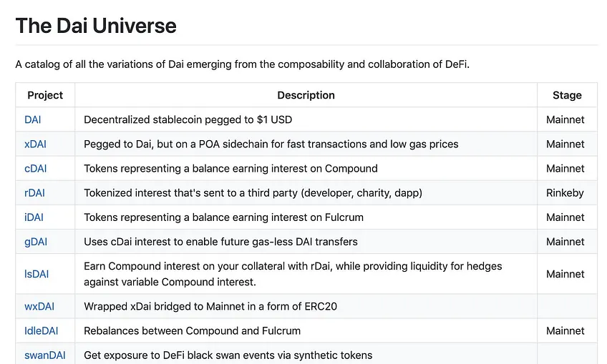Image resolution: width=607 pixels, height=364 pixels.
Task: Click the catalog intro paragraph text
Action: (243, 64)
